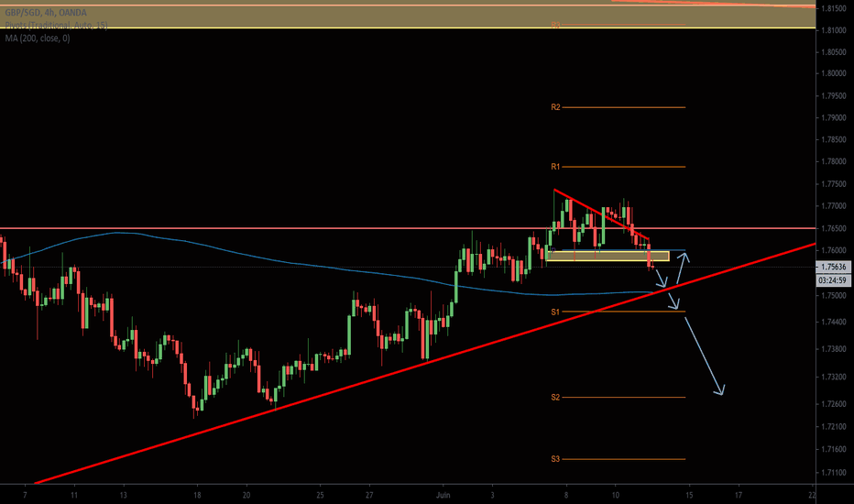Click the R1 pivot label

[555, 167]
